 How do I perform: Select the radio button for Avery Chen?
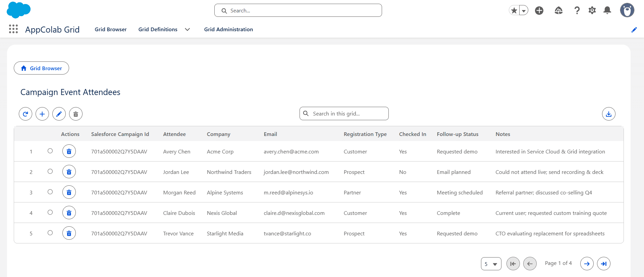[x=50, y=151]
